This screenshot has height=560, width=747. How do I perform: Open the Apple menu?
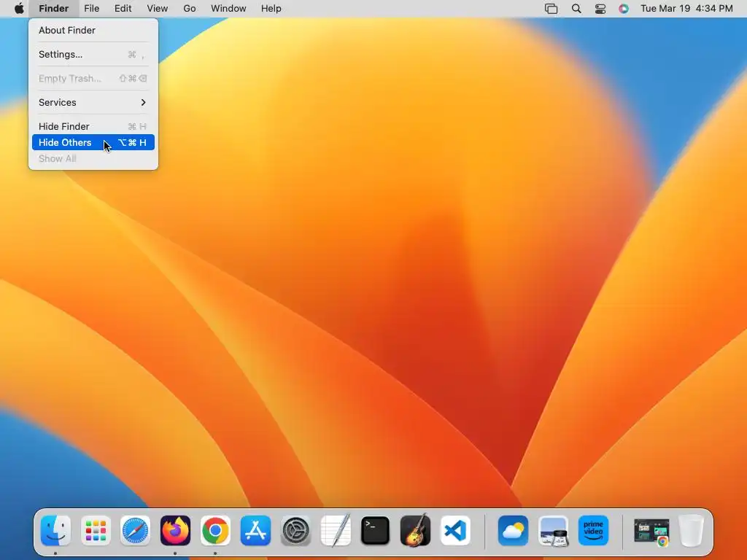(x=19, y=9)
